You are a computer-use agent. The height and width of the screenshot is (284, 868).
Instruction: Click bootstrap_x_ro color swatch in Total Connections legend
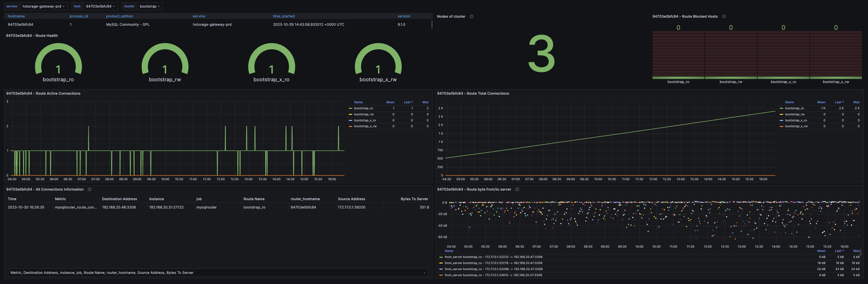pos(781,120)
